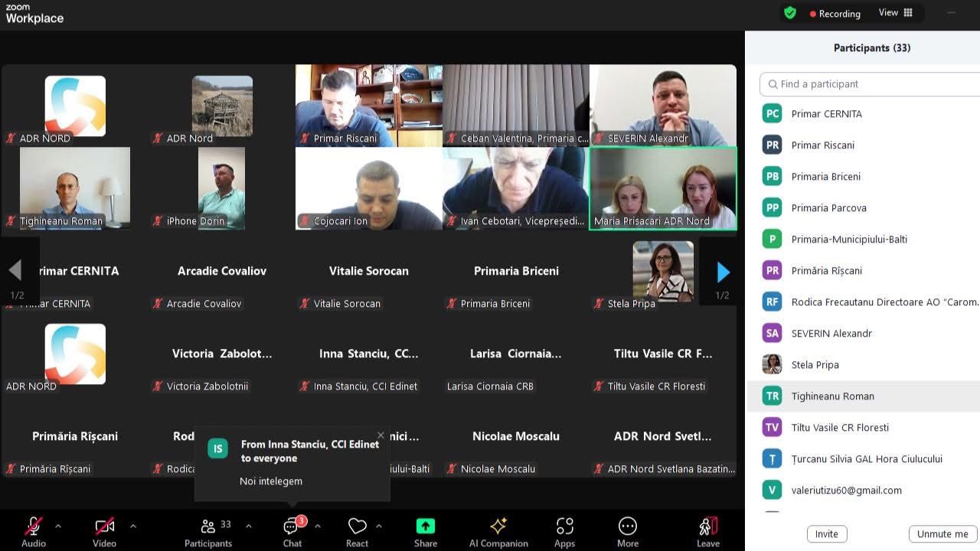
Task: Go to previous gallery page arrow
Action: click(x=15, y=272)
